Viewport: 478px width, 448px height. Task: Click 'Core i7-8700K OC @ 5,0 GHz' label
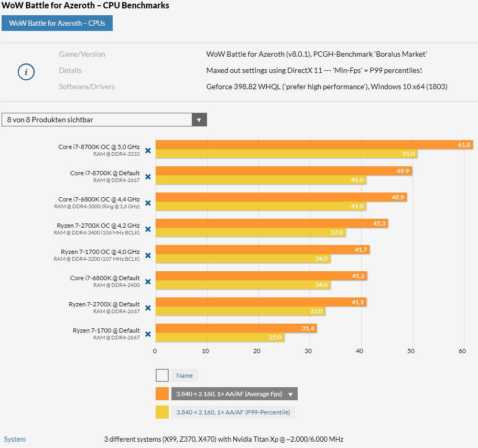coord(99,147)
